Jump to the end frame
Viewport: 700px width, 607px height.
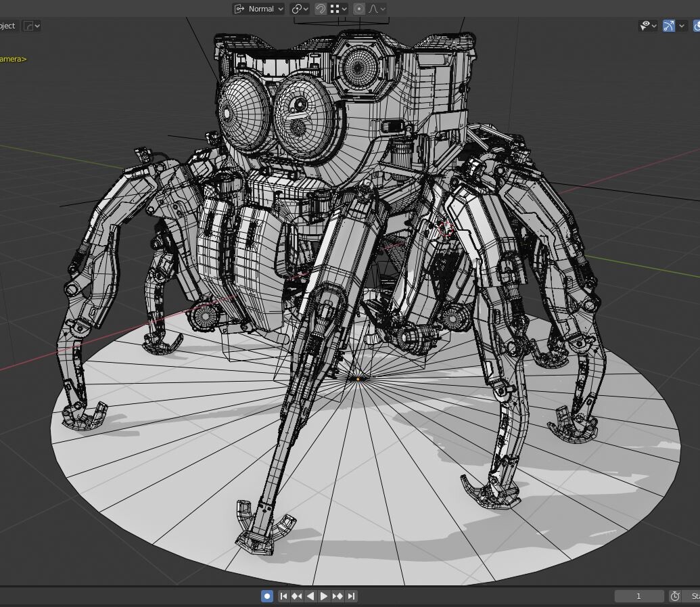tap(351, 595)
